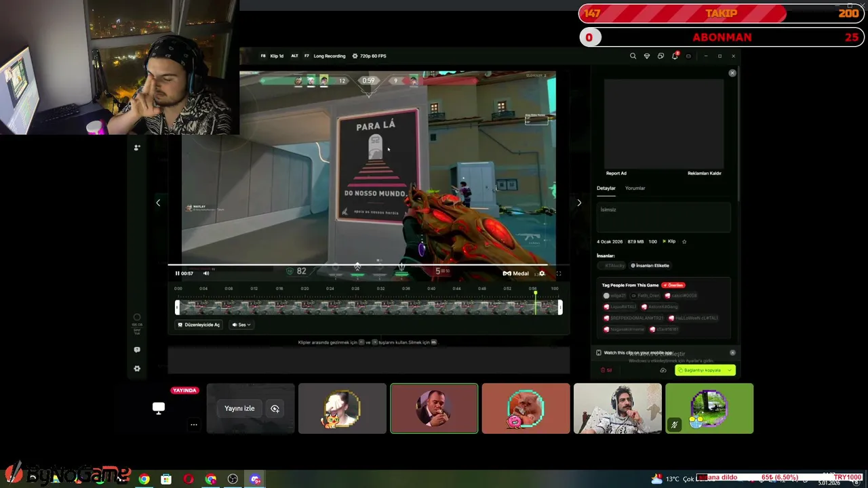Click the screen share monitor icon

click(159, 408)
